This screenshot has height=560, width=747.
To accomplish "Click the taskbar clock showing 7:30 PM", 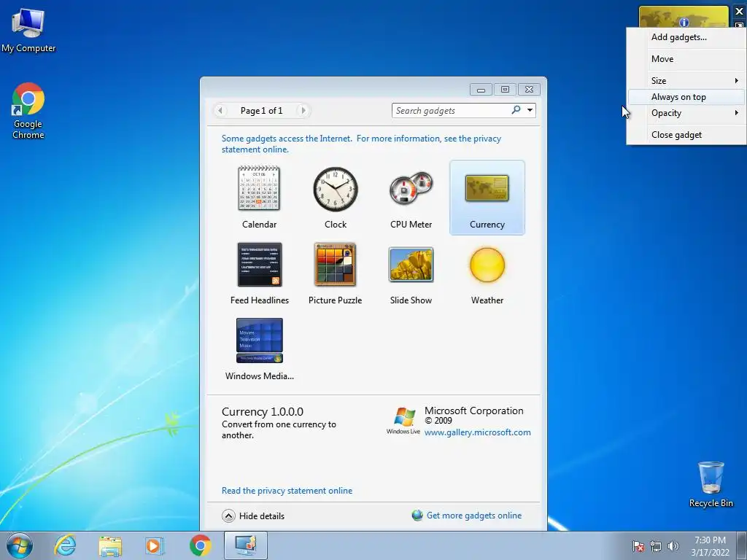I will click(710, 546).
